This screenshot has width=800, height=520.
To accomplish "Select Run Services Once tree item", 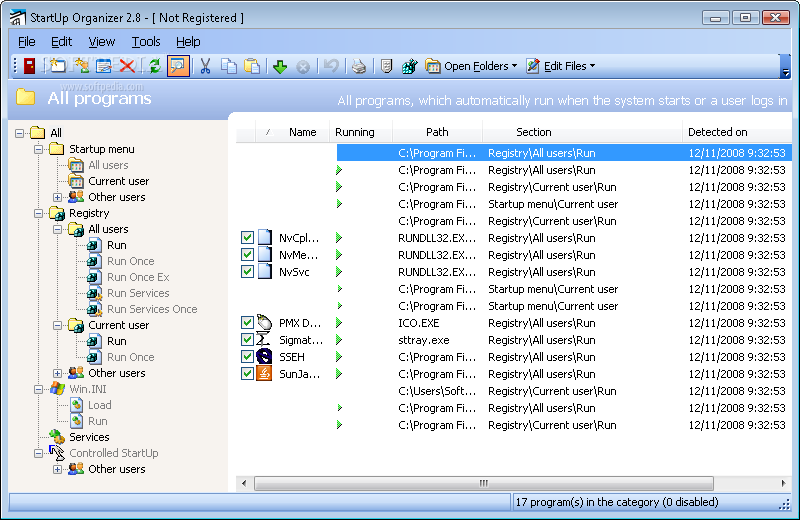I will [152, 309].
